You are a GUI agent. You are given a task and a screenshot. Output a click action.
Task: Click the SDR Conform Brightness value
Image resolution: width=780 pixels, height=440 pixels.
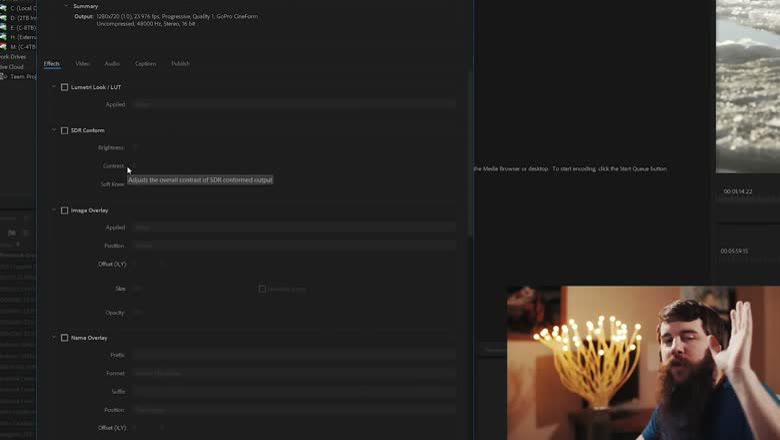135,148
